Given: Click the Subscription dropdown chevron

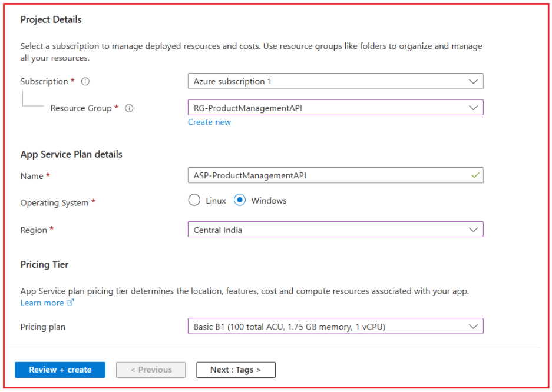Looking at the screenshot, I should [x=473, y=81].
